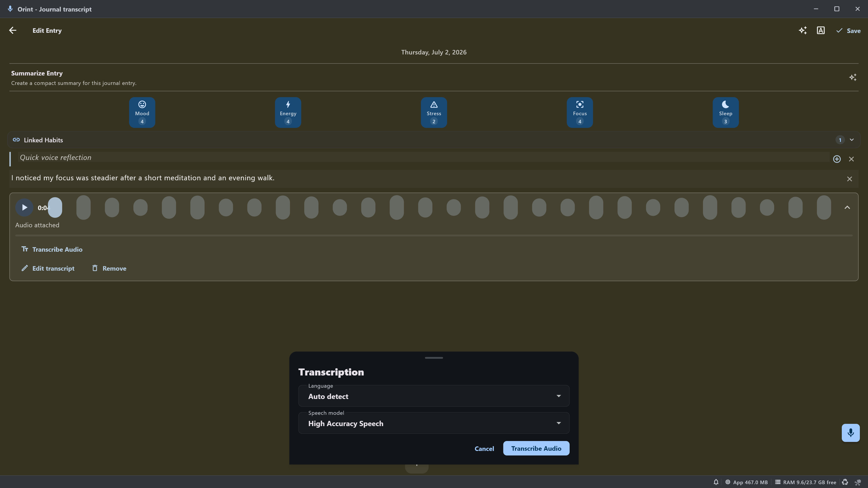
Task: Click the rightmost status bar icon
Action: [858, 482]
